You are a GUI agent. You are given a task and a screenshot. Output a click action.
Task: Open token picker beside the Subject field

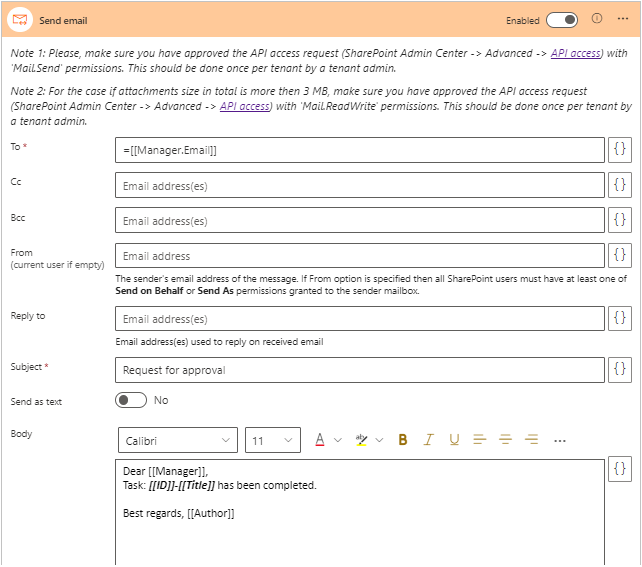620,370
